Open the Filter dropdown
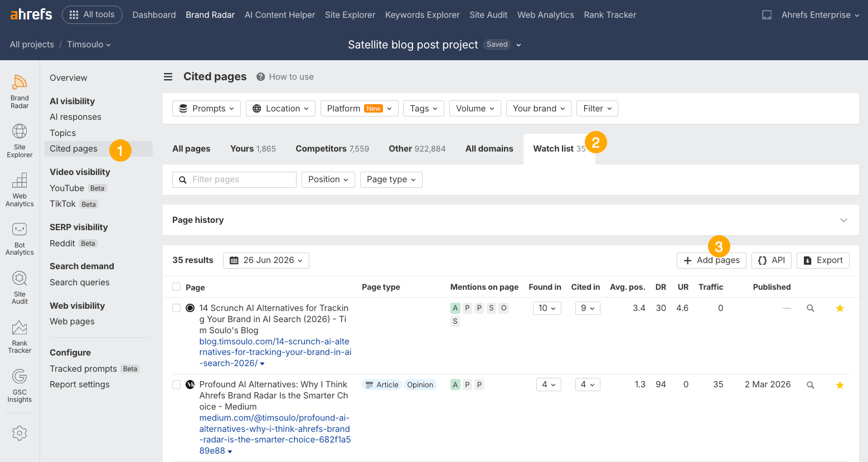This screenshot has height=462, width=868. (598, 109)
